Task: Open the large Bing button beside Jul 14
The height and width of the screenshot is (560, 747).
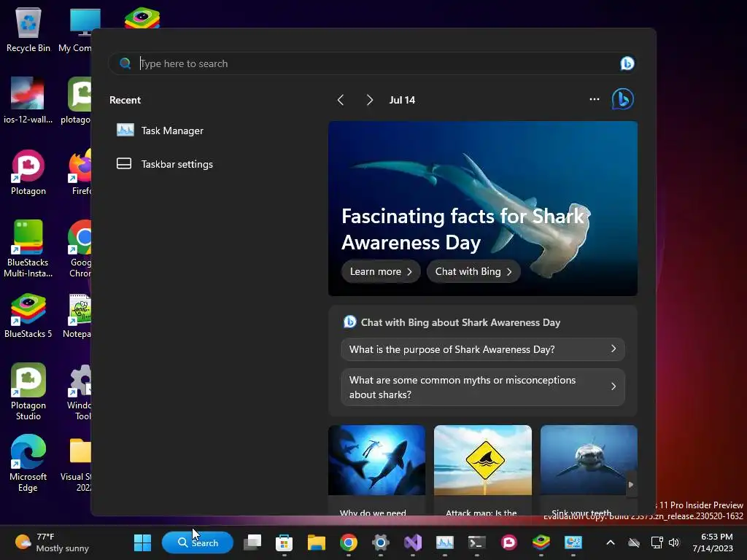Action: coord(623,99)
